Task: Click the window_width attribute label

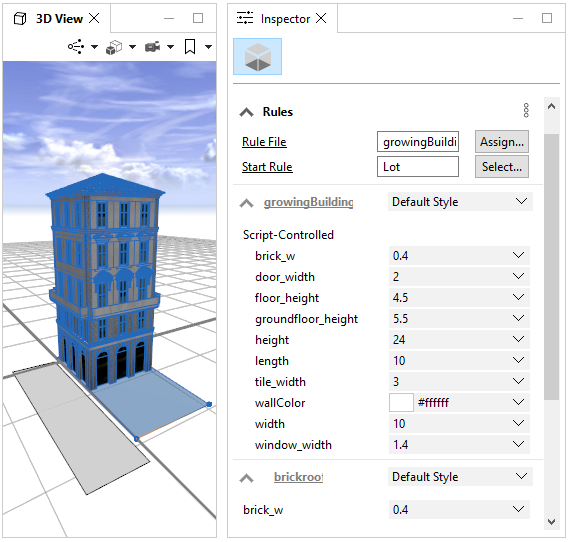Action: coord(293,445)
